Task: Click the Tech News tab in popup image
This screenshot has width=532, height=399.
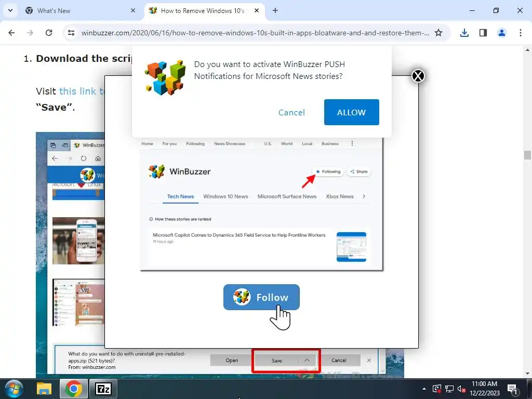Action: tap(180, 196)
